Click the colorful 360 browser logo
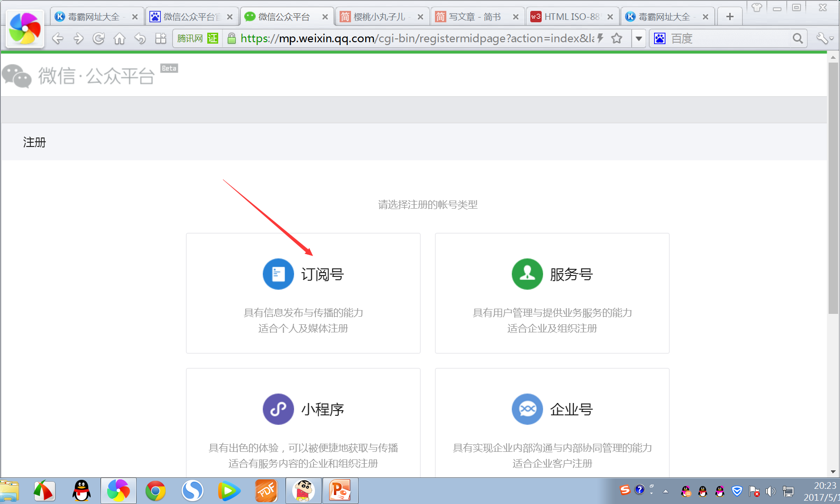This screenshot has height=504, width=840. (25, 28)
